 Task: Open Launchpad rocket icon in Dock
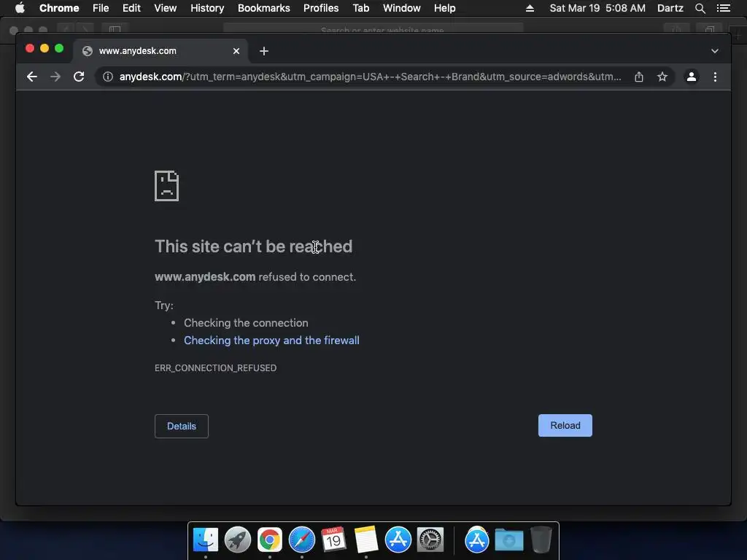point(238,540)
